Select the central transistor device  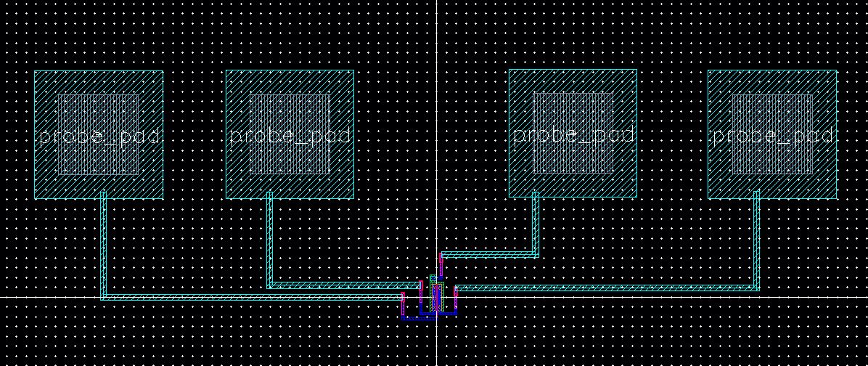click(x=438, y=297)
